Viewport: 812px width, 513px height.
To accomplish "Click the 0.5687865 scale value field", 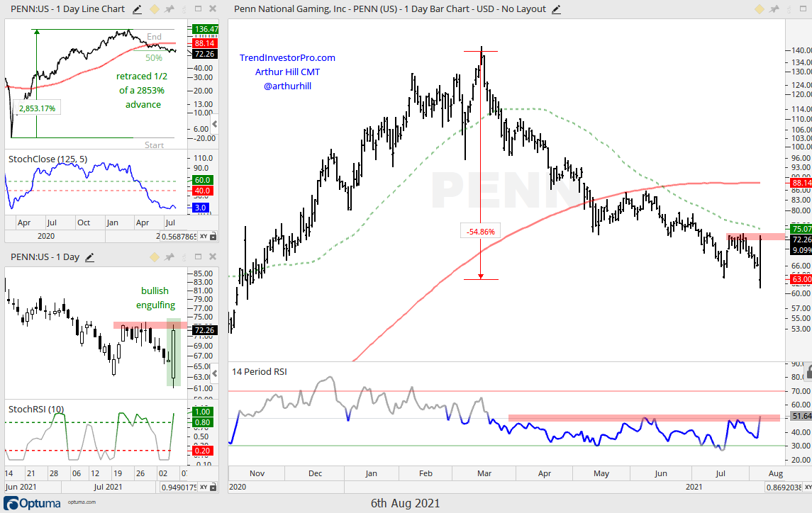I will pyautogui.click(x=178, y=237).
